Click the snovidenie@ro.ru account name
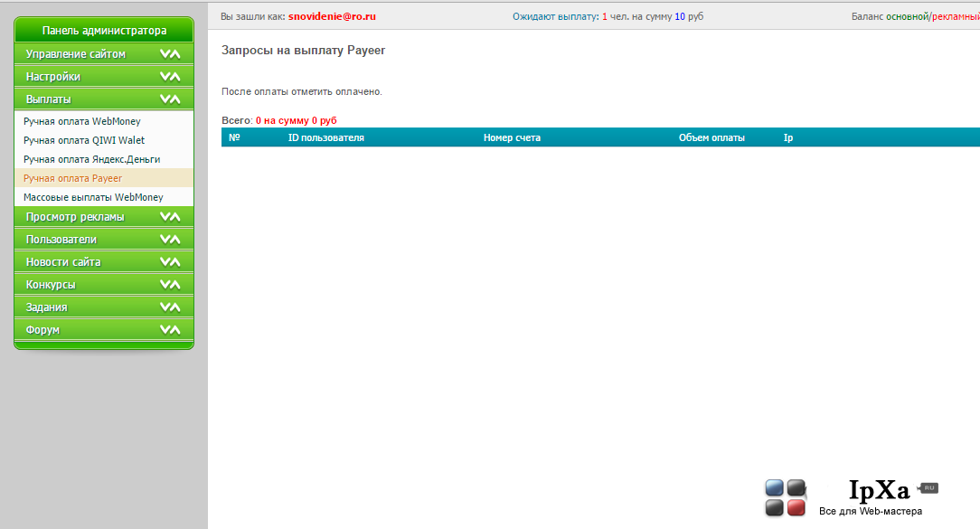 point(332,16)
